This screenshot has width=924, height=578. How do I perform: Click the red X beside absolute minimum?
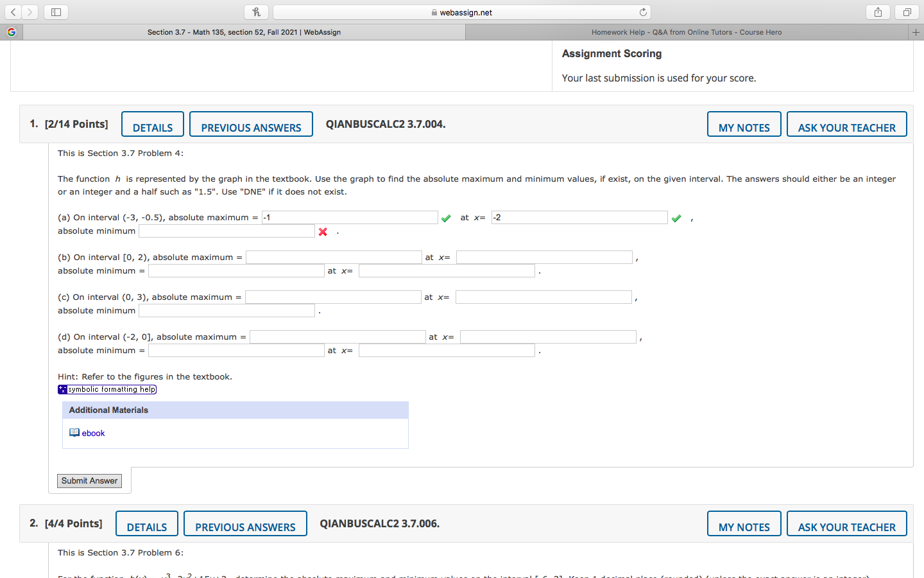click(321, 231)
